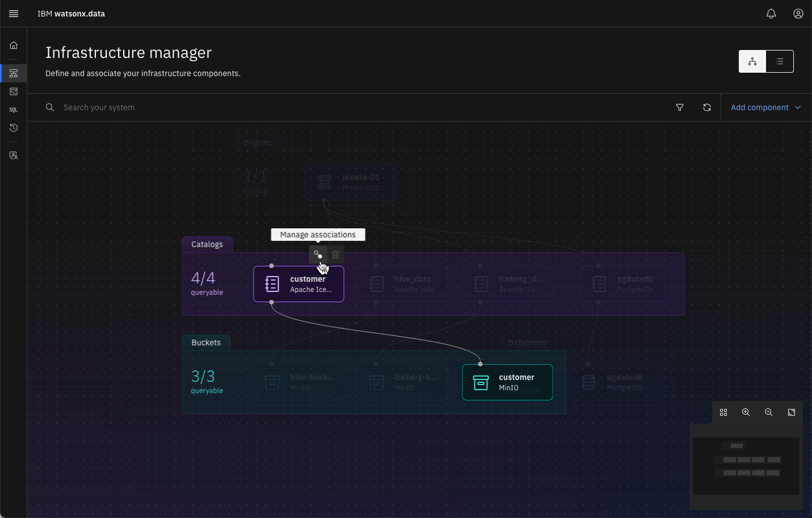This screenshot has width=812, height=518.
Task: Click Manage associations icon on customer catalog
Action: [318, 254]
